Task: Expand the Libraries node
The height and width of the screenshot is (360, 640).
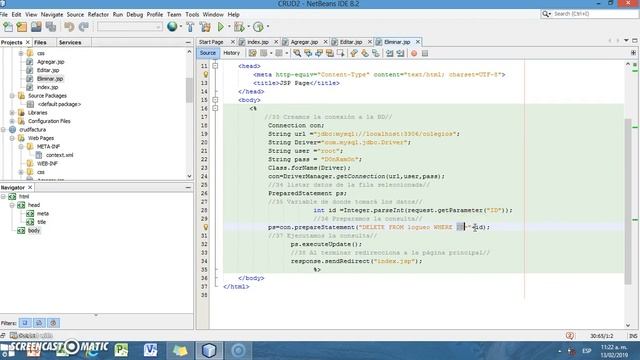Action: tap(12, 113)
